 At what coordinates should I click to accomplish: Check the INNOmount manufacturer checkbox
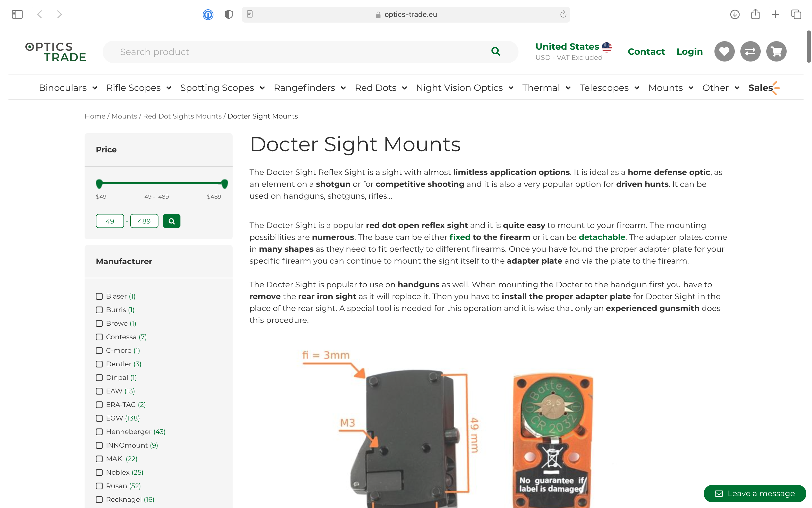click(99, 446)
